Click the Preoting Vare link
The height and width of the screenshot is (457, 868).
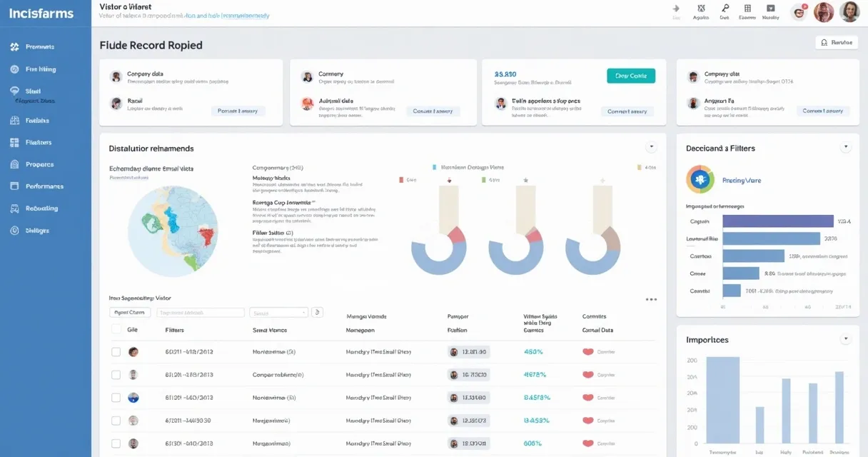742,181
